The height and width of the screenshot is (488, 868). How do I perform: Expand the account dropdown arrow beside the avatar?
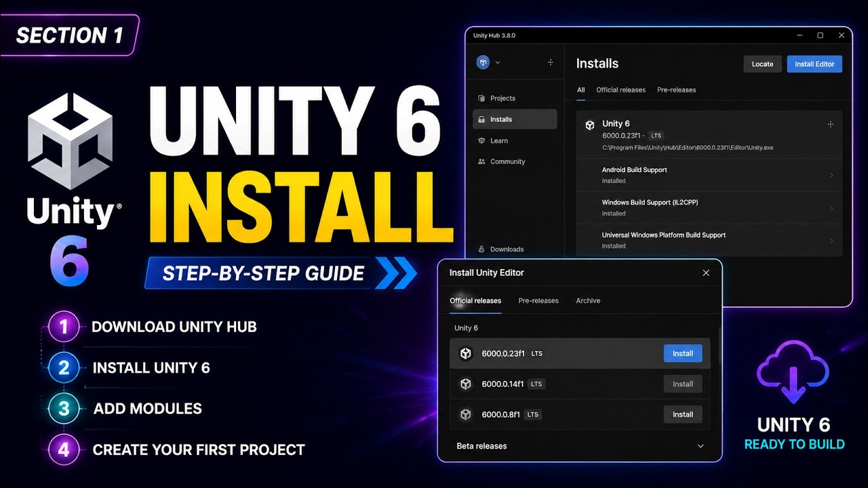498,62
